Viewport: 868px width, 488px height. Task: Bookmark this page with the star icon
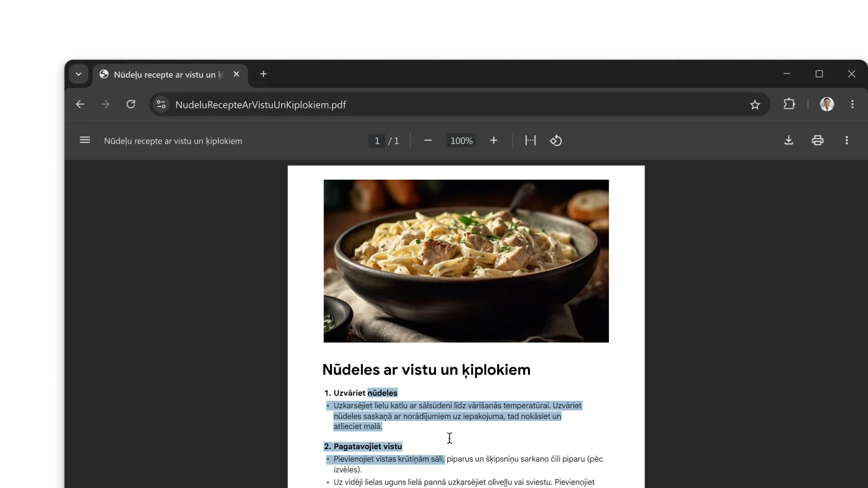point(755,104)
